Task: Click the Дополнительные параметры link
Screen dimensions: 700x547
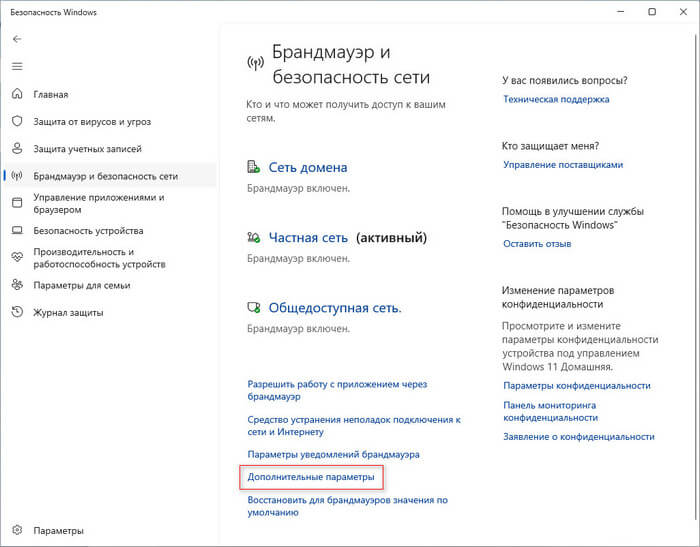Action: coord(310,478)
